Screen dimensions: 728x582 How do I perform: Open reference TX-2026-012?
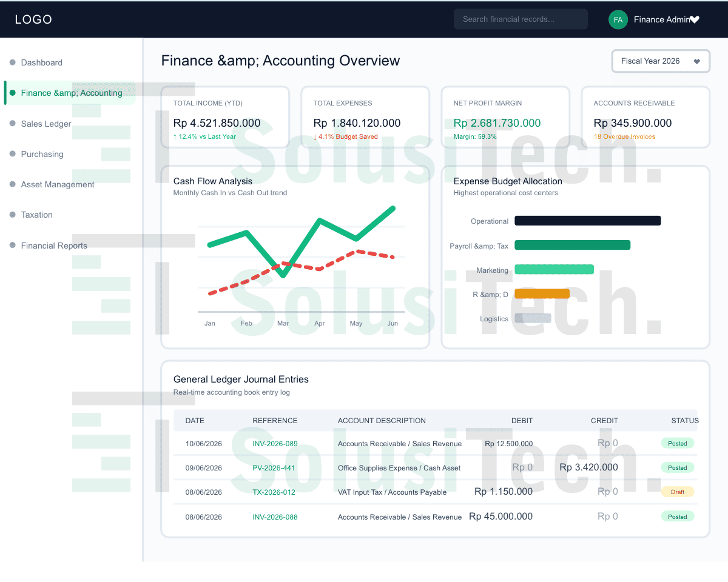point(274,492)
